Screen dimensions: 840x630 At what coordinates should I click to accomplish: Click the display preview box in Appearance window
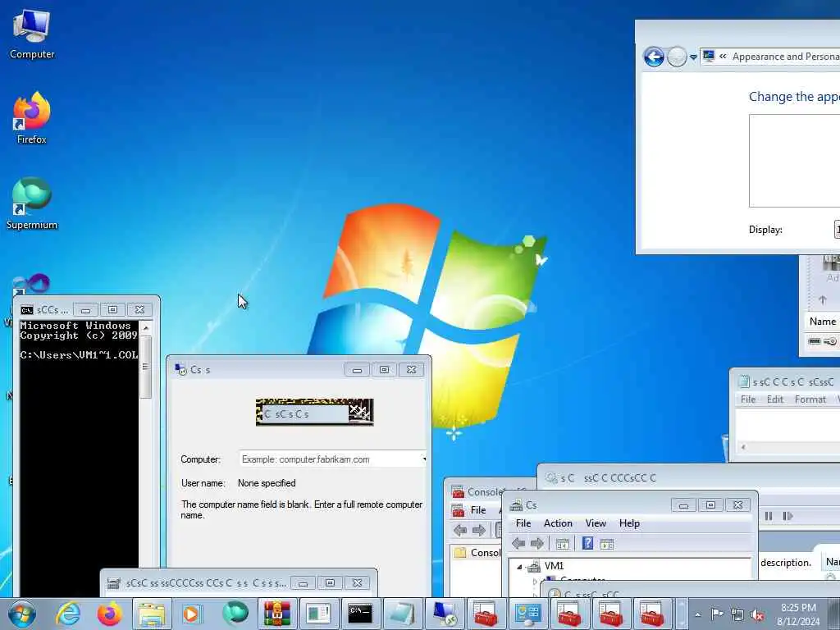click(x=794, y=161)
